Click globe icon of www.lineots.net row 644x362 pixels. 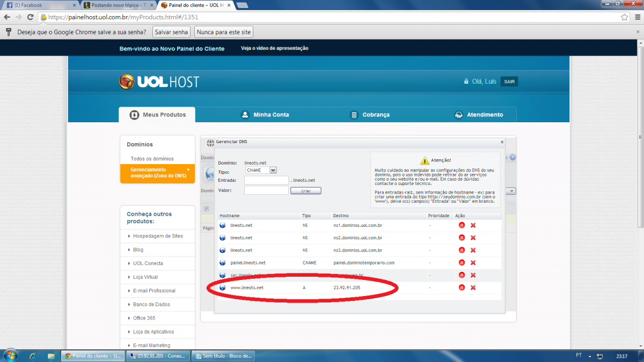pos(223,288)
